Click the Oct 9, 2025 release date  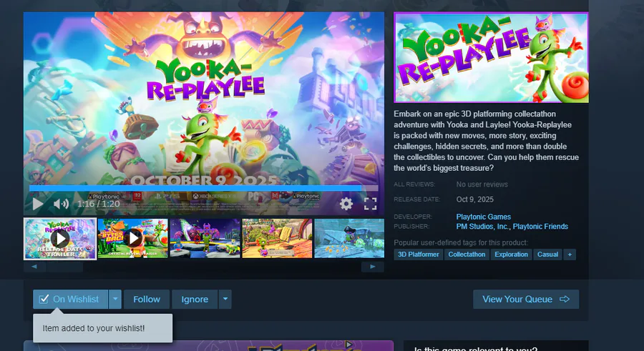475,199
